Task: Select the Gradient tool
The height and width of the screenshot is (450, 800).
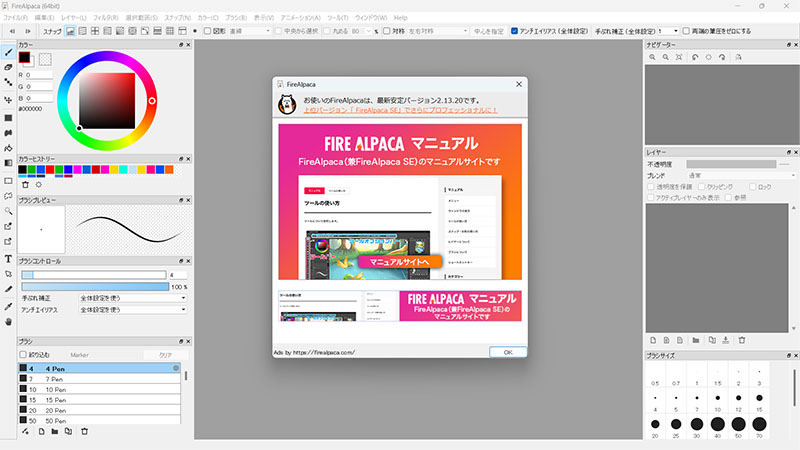Action: tap(8, 163)
